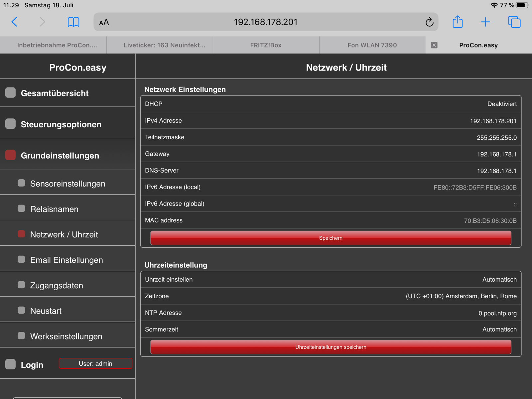Edit the DNS-Server value field
This screenshot has height=399, width=532.
[x=496, y=171]
